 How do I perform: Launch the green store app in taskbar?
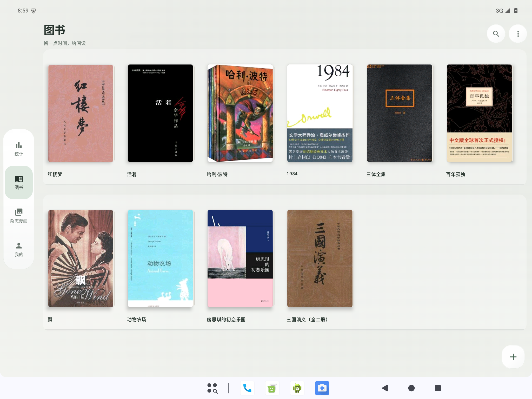coord(272,388)
